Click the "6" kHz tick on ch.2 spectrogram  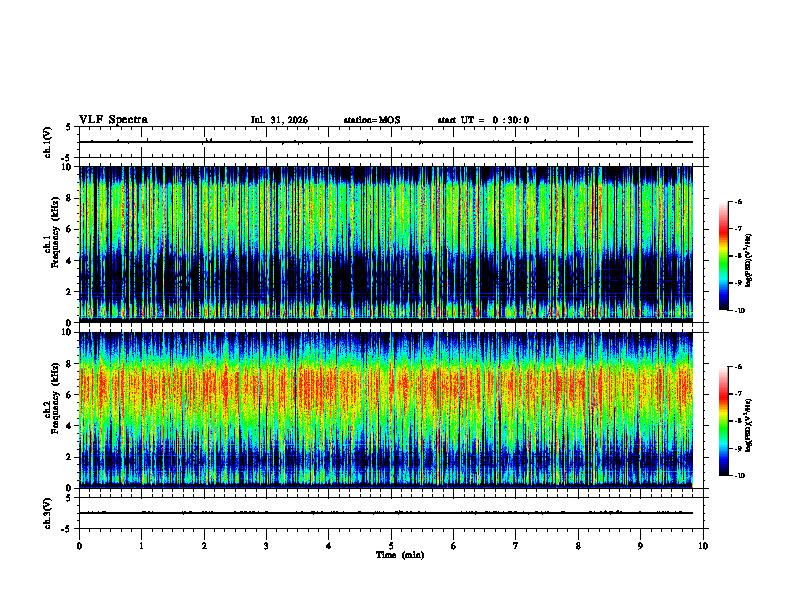point(70,395)
